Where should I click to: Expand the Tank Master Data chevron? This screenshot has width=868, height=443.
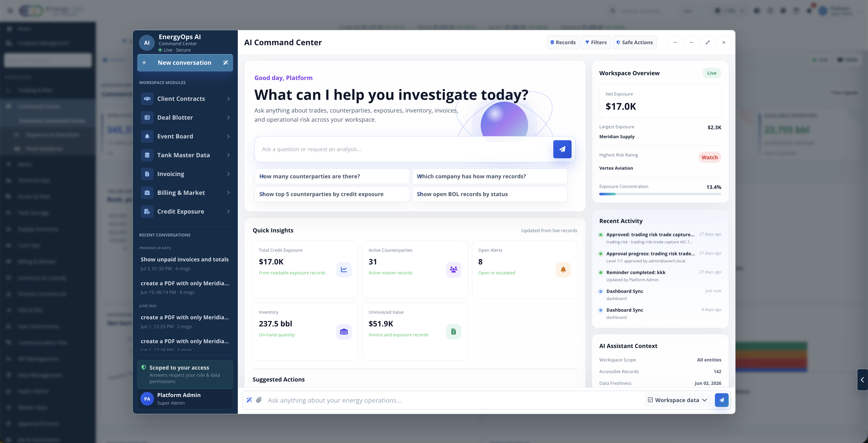point(228,155)
